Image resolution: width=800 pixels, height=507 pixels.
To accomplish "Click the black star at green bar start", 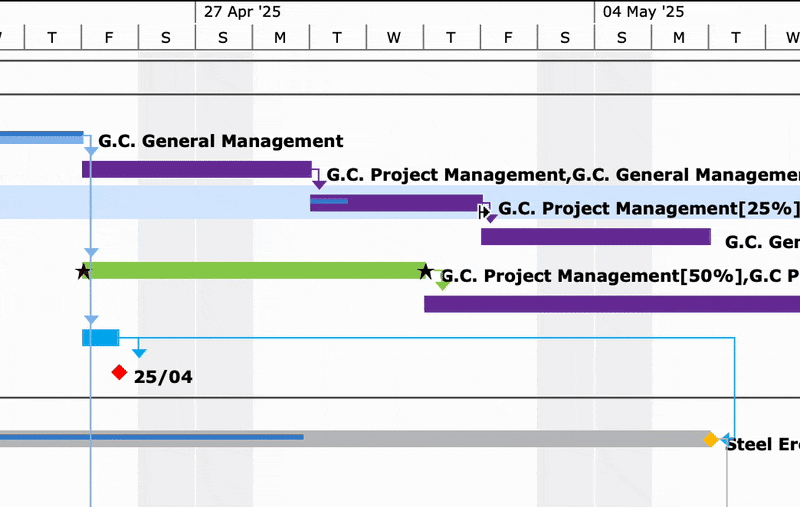I will click(x=83, y=271).
